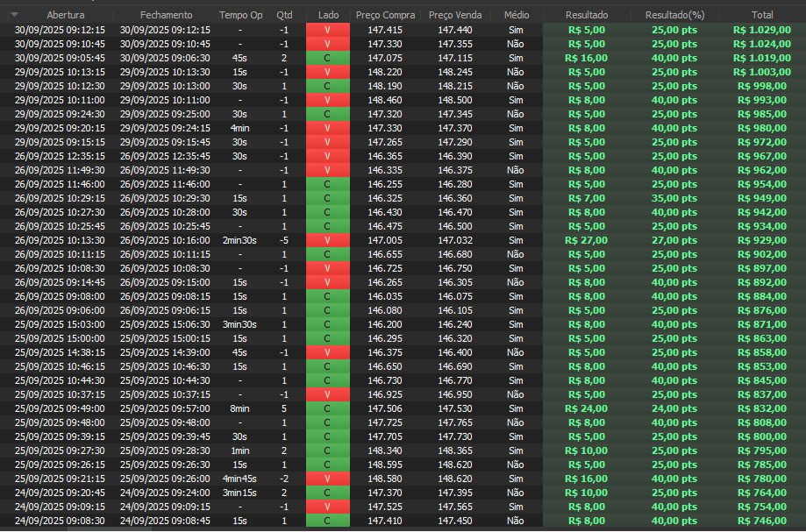The image size is (806, 532).
Task: Select the R$ 1.029,00 total cell
Action: point(760,30)
